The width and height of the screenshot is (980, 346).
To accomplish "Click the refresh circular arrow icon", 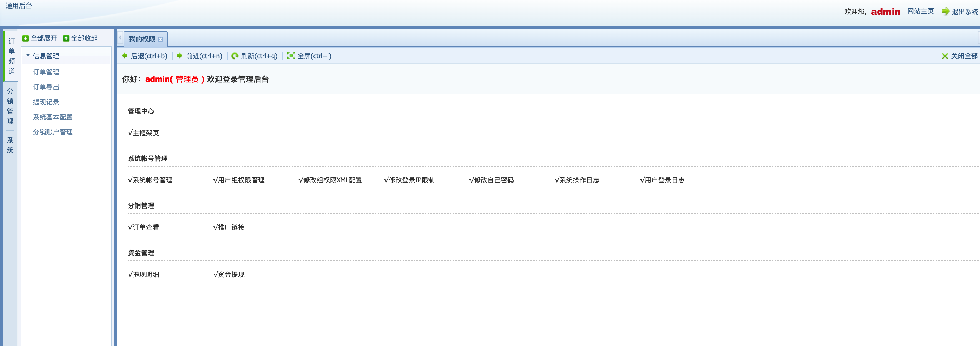I will pos(235,56).
